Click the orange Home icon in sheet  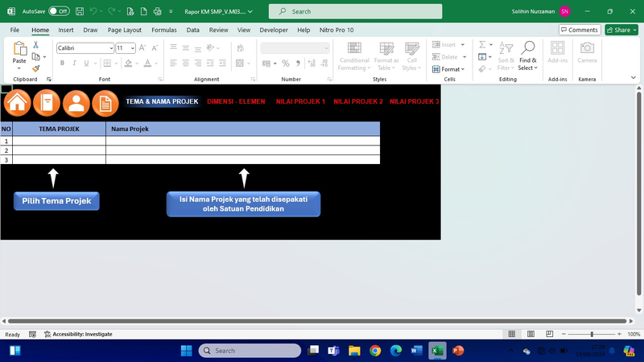pyautogui.click(x=17, y=103)
